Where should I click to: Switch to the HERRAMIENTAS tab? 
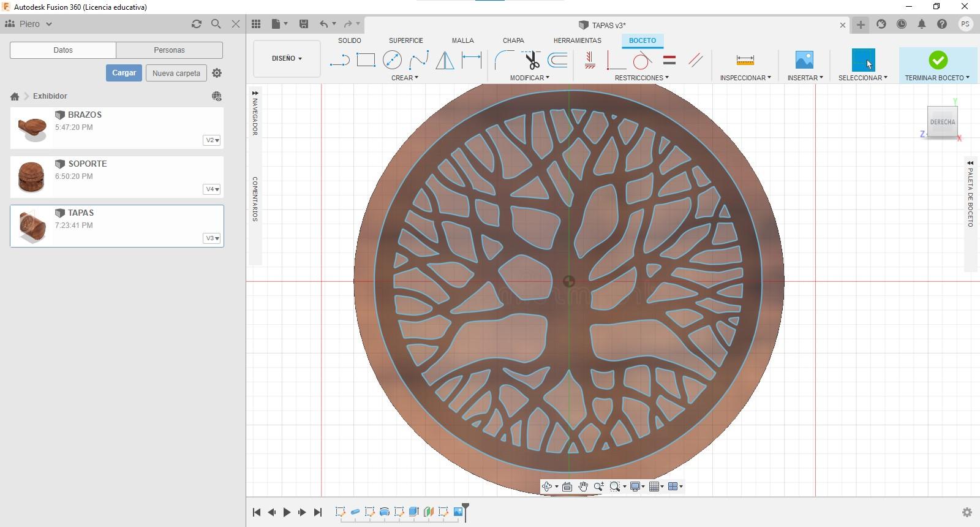point(578,40)
